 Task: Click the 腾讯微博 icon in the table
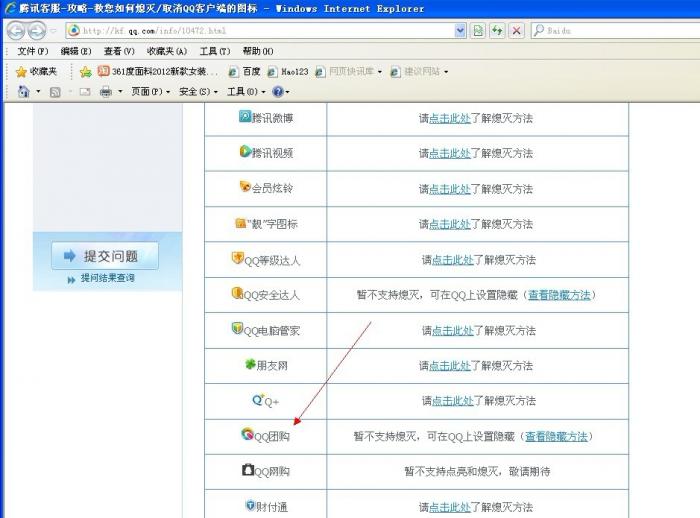245,116
